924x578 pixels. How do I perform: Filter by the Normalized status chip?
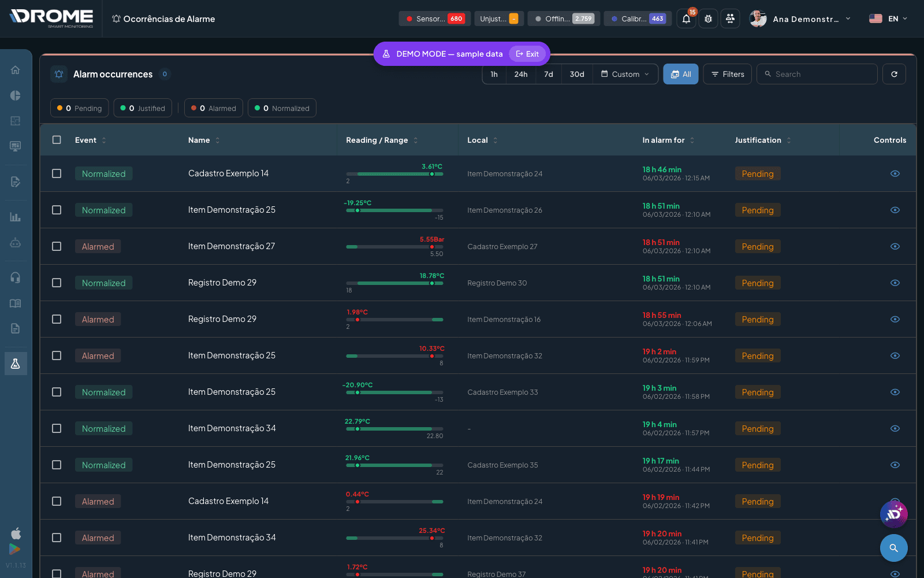[282, 108]
